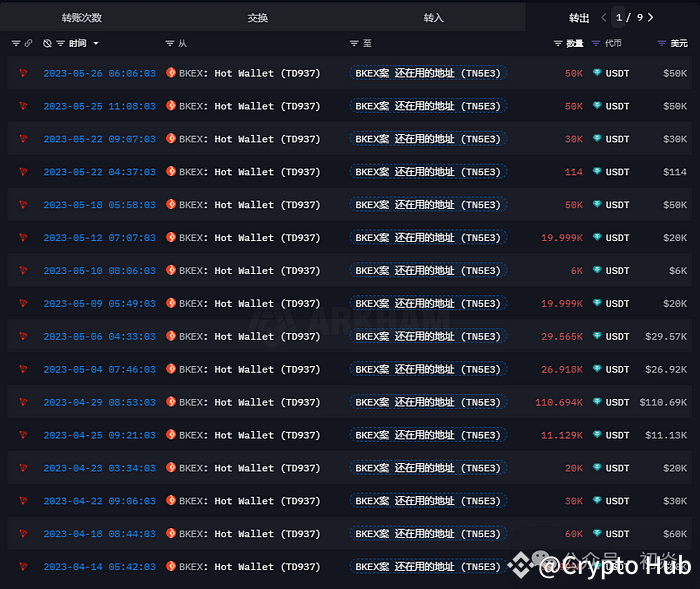This screenshot has width=700, height=589.
Task: Toggle the hide/block circle icon in header
Action: coord(47,43)
